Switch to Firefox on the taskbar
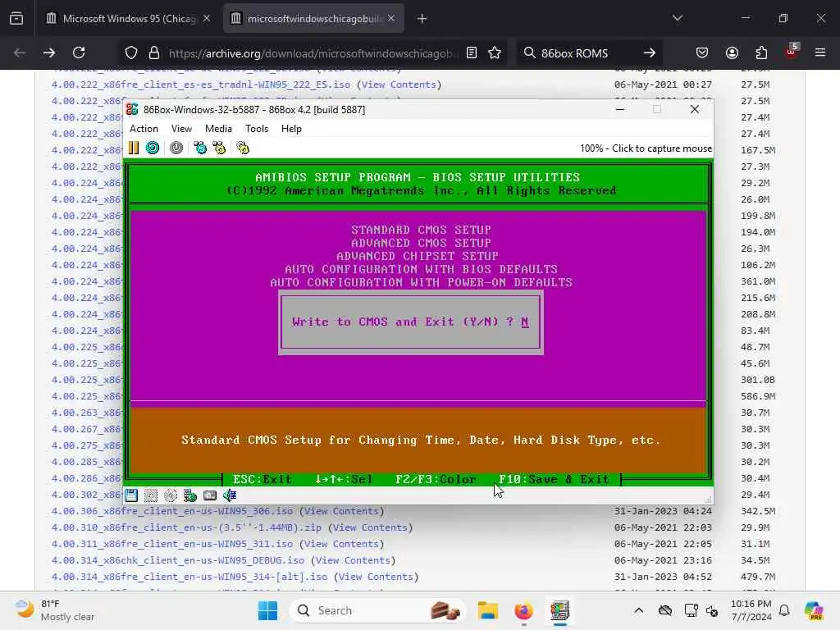 click(523, 610)
